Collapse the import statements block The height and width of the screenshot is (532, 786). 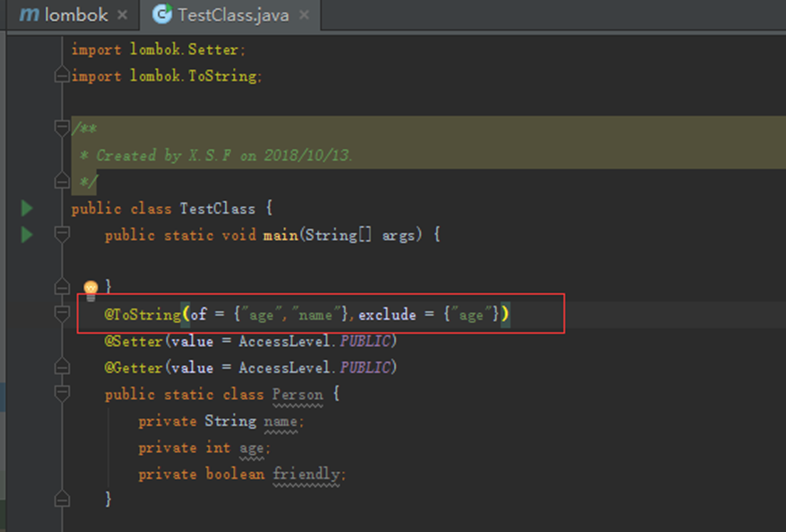(x=62, y=75)
